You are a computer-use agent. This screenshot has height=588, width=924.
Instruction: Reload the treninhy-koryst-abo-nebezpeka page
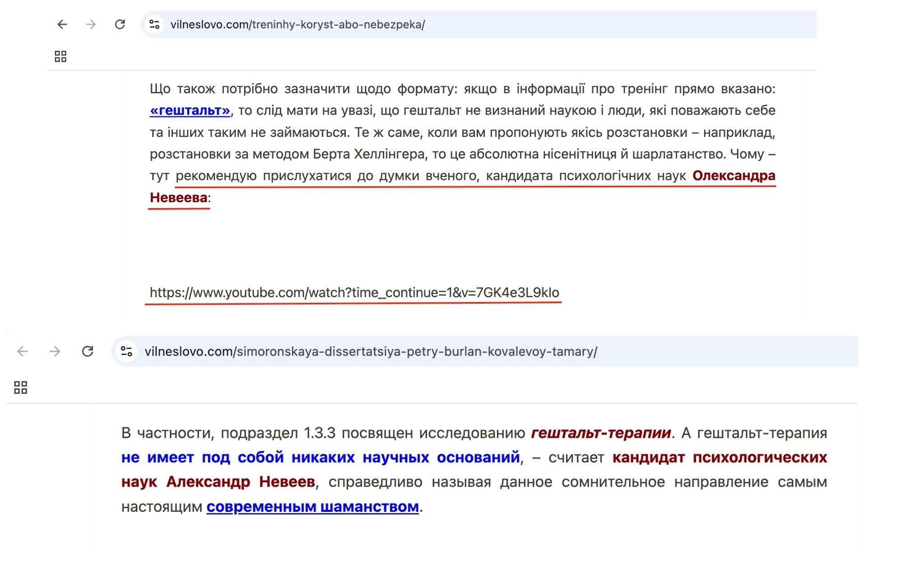(x=120, y=24)
